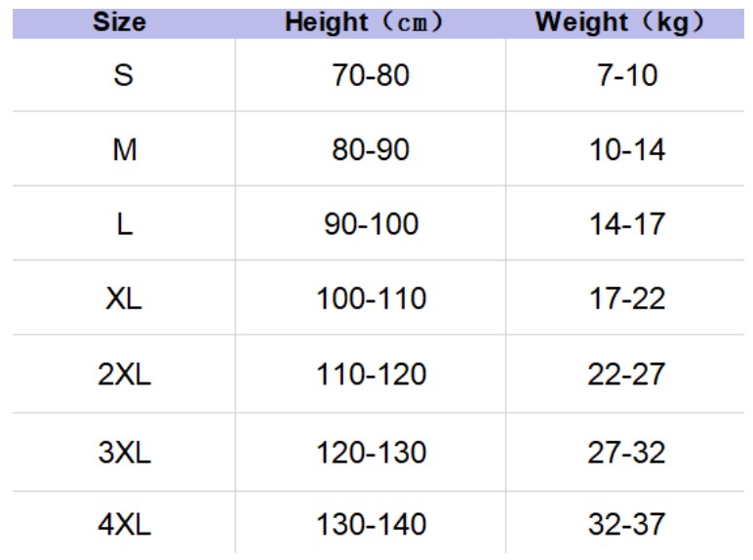Click the 7-10 weight cell
The height and width of the screenshot is (560, 753).
tap(625, 75)
